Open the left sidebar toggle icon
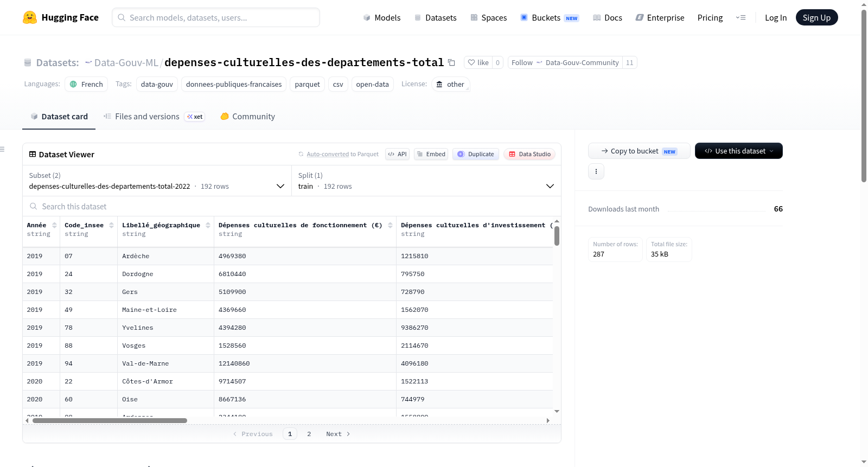The image size is (868, 467). pyautogui.click(x=2, y=149)
